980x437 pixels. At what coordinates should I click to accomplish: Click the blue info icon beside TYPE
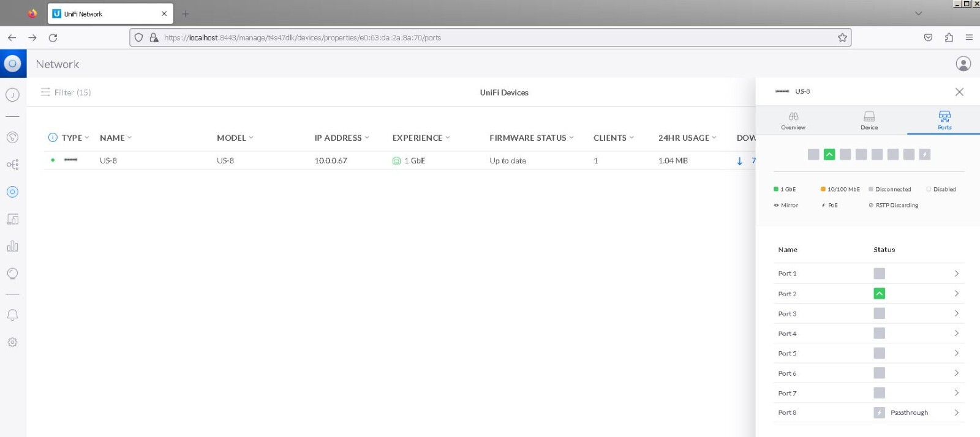[x=53, y=138]
